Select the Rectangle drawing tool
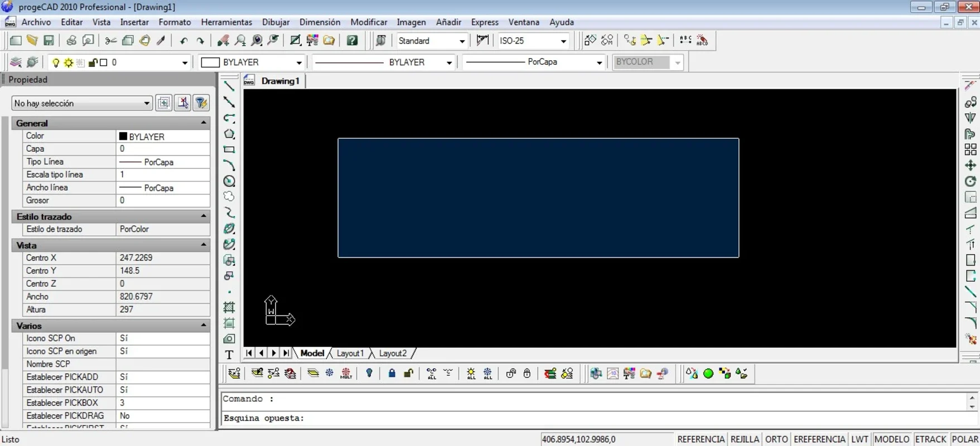980x446 pixels. (229, 149)
